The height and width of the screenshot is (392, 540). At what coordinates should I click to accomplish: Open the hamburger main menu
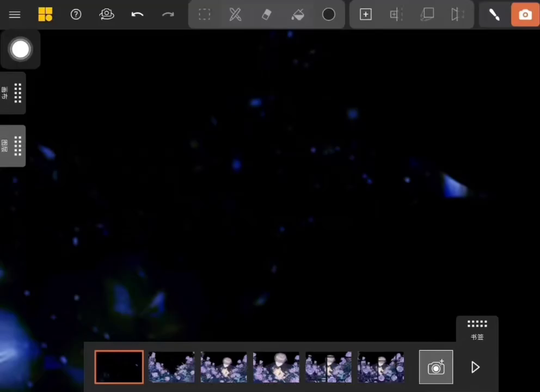(15, 15)
